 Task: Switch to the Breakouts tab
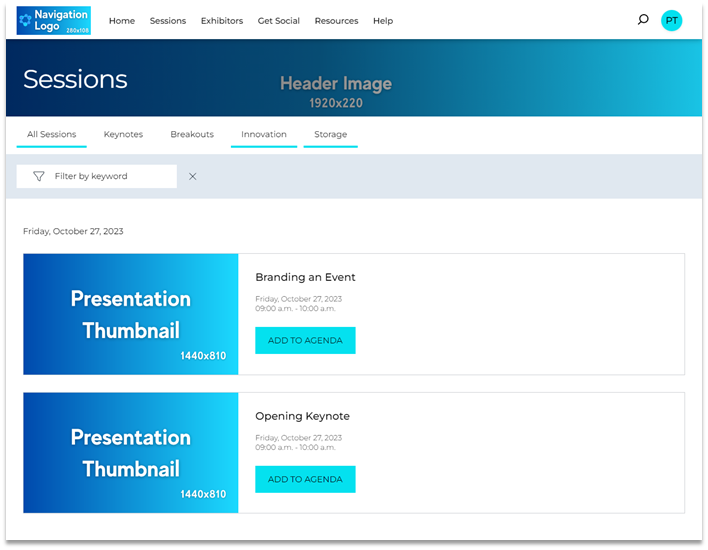click(x=192, y=135)
